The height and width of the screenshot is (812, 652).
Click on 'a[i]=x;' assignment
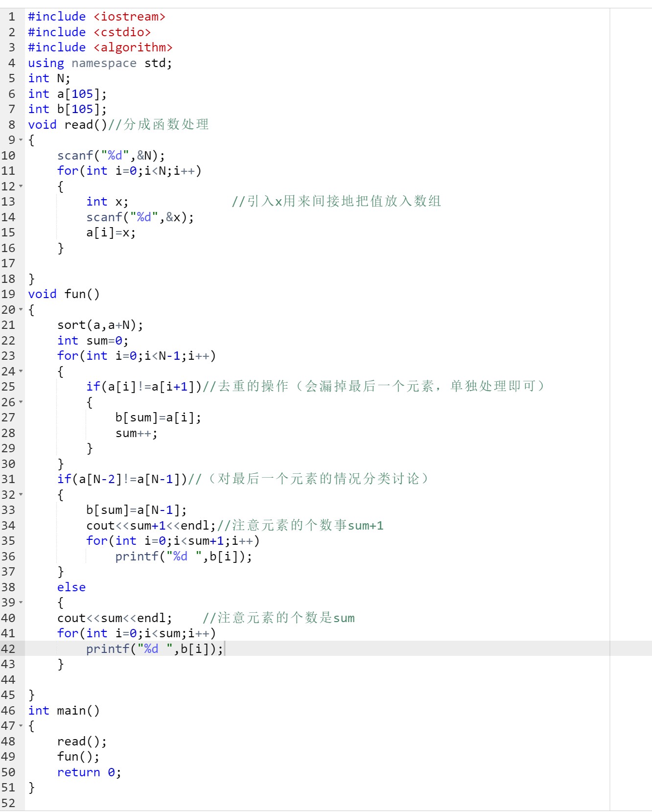(111, 232)
